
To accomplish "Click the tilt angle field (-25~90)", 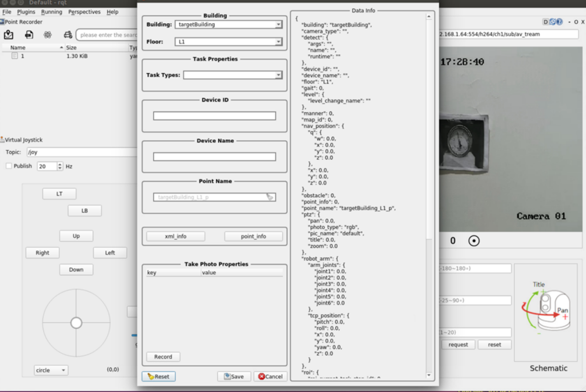I will pyautogui.click(x=475, y=301).
